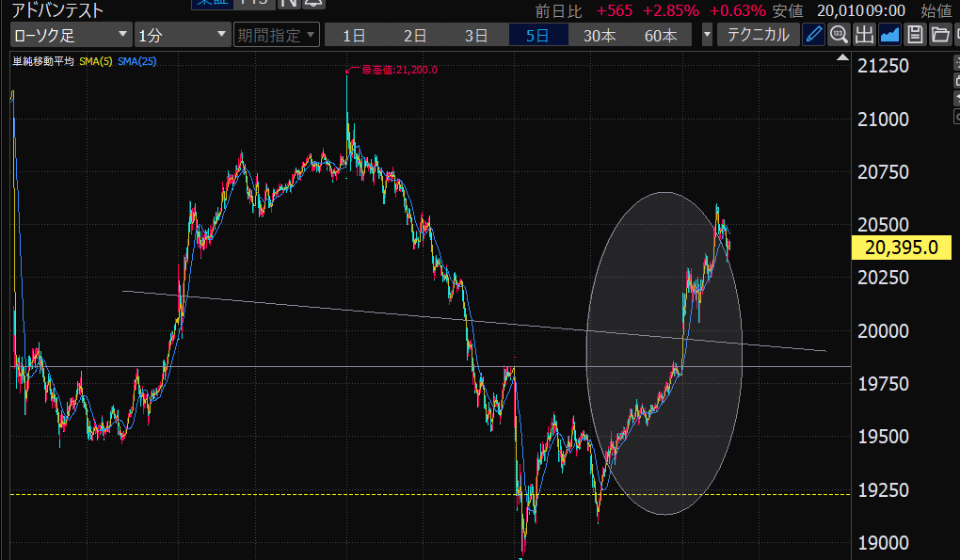960x560 pixels.
Task: Select the 60本 bar count option
Action: point(661,36)
